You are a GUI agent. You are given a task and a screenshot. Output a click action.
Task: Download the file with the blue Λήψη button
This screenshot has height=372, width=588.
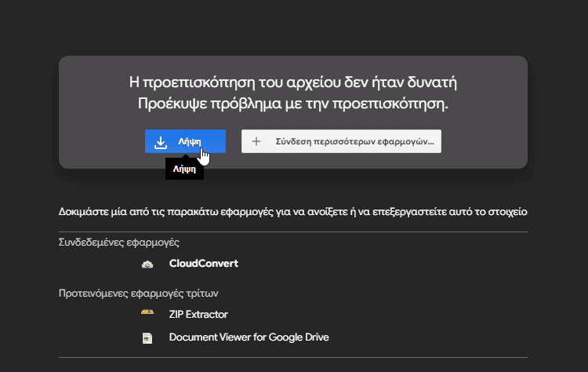(185, 141)
